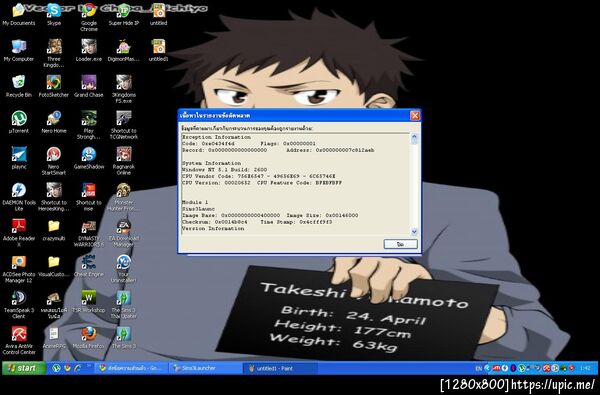Click the EN language indicator in tray
Viewport: 600px width, 395px height.
[x=478, y=368]
